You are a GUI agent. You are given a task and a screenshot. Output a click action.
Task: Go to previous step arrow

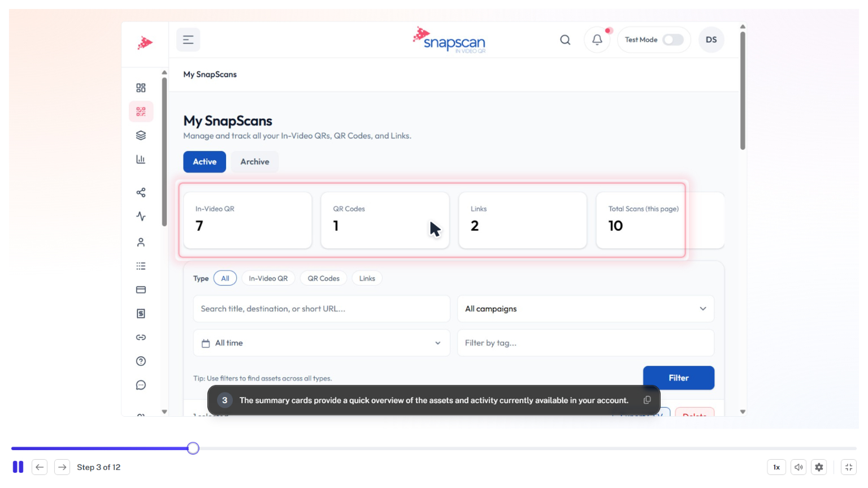click(x=40, y=467)
